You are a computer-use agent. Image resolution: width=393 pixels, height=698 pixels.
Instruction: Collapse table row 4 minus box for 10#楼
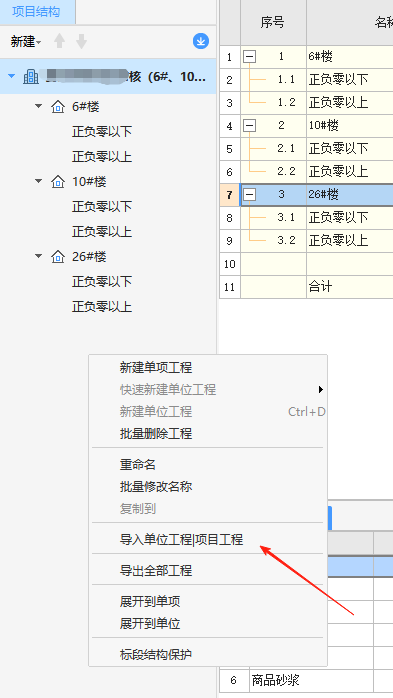coord(250,126)
